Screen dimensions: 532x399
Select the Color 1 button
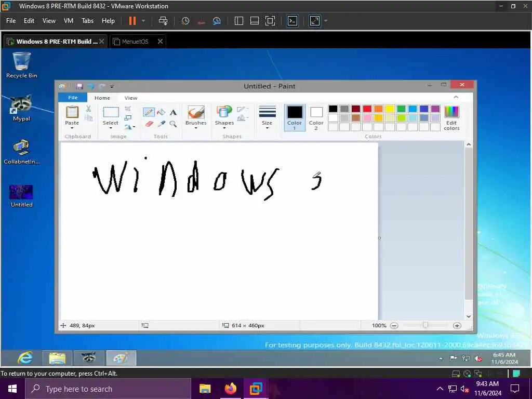click(x=294, y=118)
